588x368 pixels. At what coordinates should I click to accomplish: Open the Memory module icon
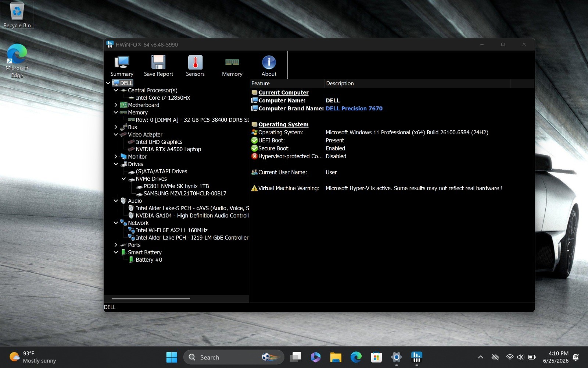232,66
